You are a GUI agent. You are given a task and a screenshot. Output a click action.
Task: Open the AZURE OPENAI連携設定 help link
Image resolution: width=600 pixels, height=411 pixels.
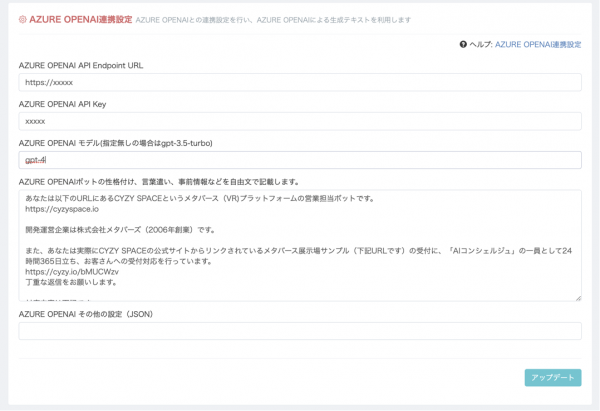click(538, 44)
